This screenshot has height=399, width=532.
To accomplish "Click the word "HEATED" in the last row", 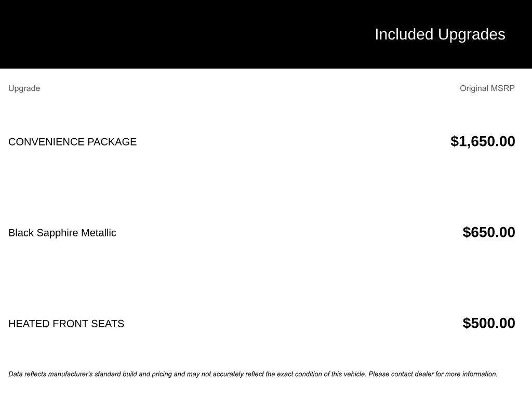I will click(29, 324).
